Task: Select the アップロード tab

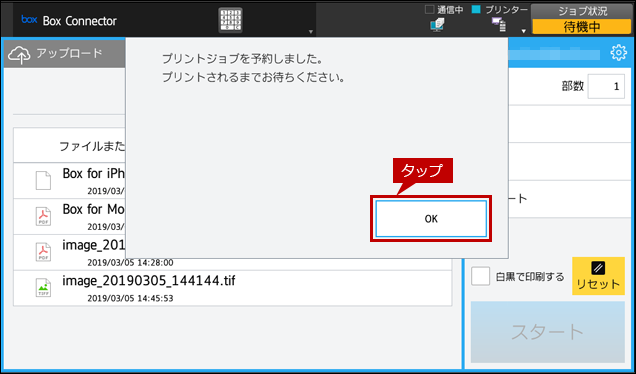Action: [x=65, y=54]
